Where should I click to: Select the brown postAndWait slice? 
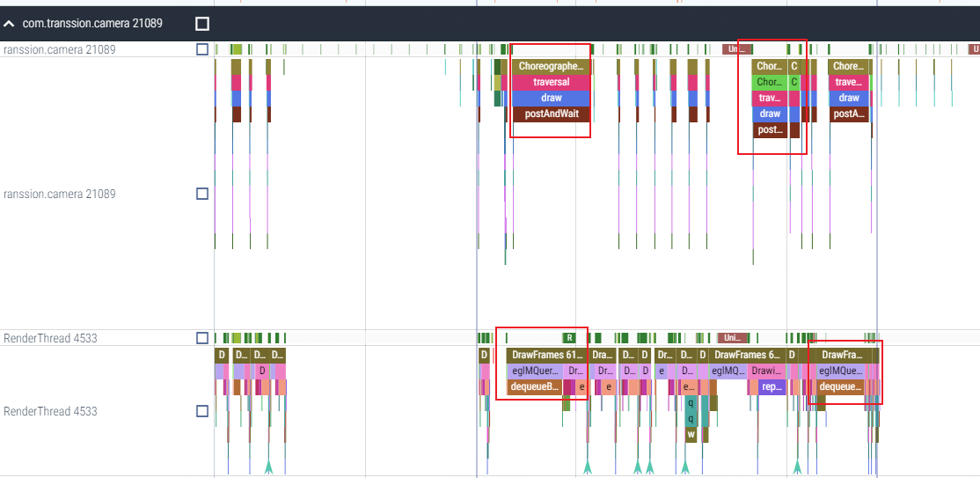pos(551,114)
